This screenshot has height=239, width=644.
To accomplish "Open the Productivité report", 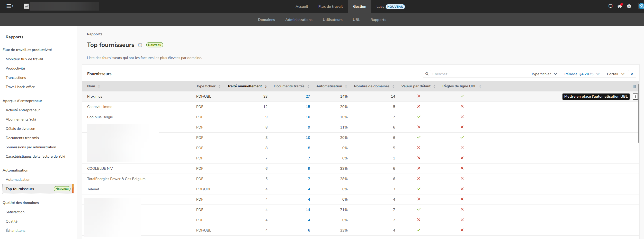I will pyautogui.click(x=15, y=68).
